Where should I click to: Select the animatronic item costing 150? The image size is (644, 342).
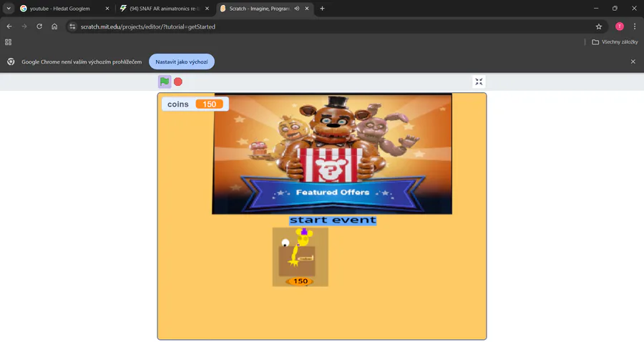coord(301,257)
